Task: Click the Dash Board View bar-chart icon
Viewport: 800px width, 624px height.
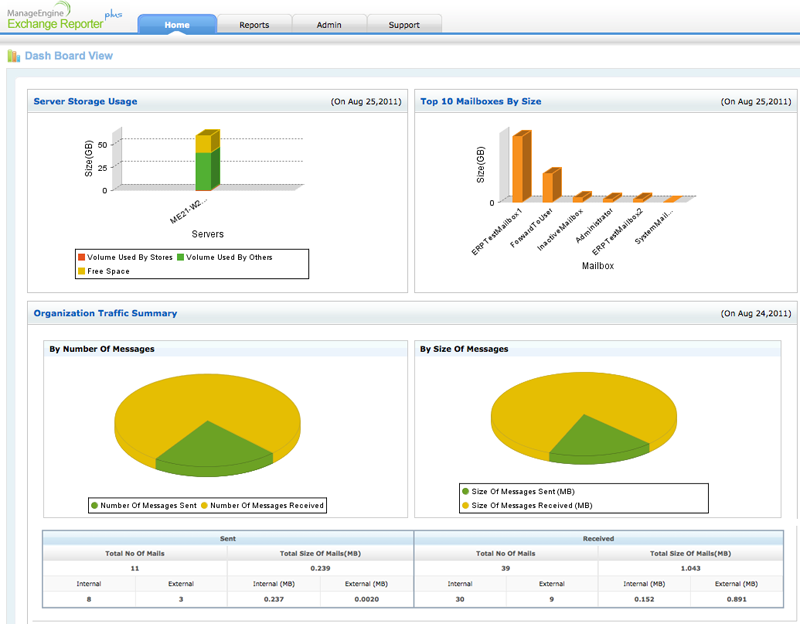Action: tap(14, 56)
